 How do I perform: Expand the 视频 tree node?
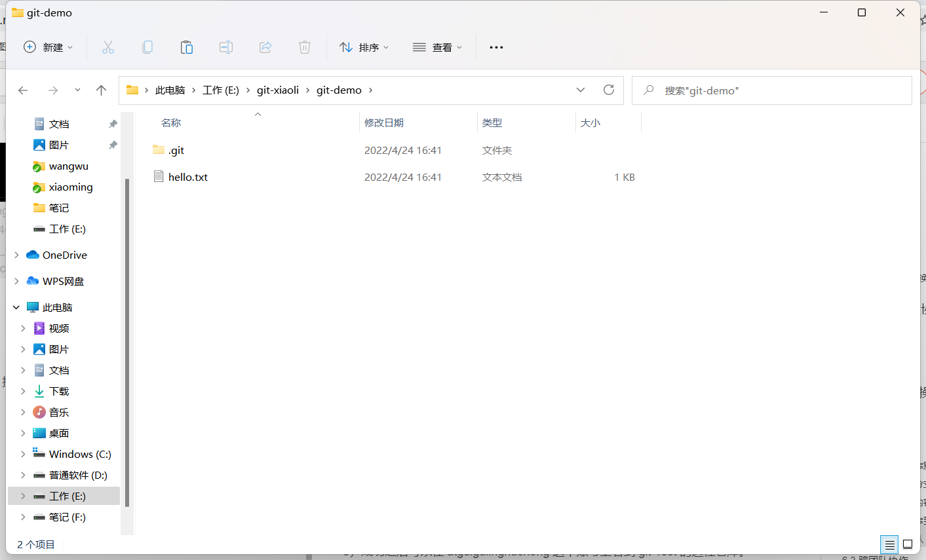pos(23,328)
